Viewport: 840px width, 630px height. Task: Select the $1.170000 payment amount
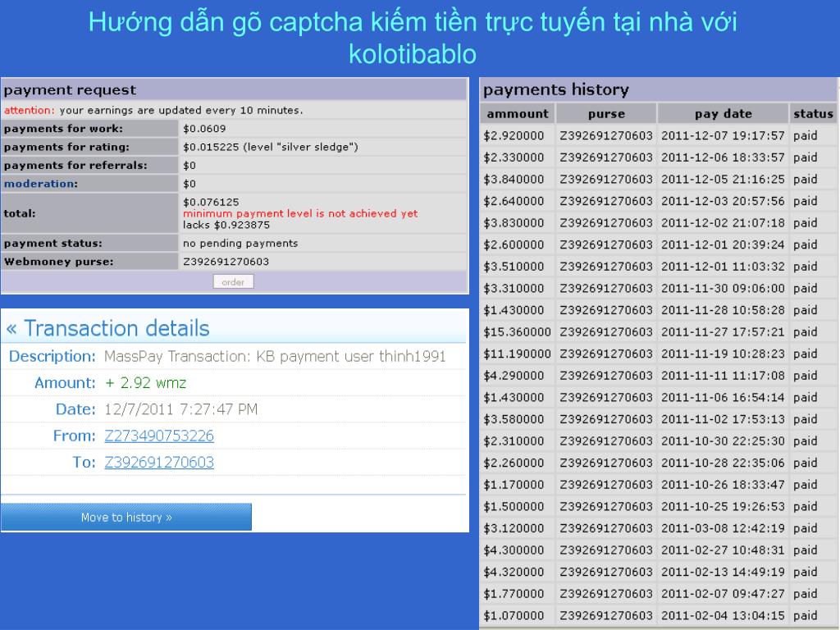click(x=514, y=485)
